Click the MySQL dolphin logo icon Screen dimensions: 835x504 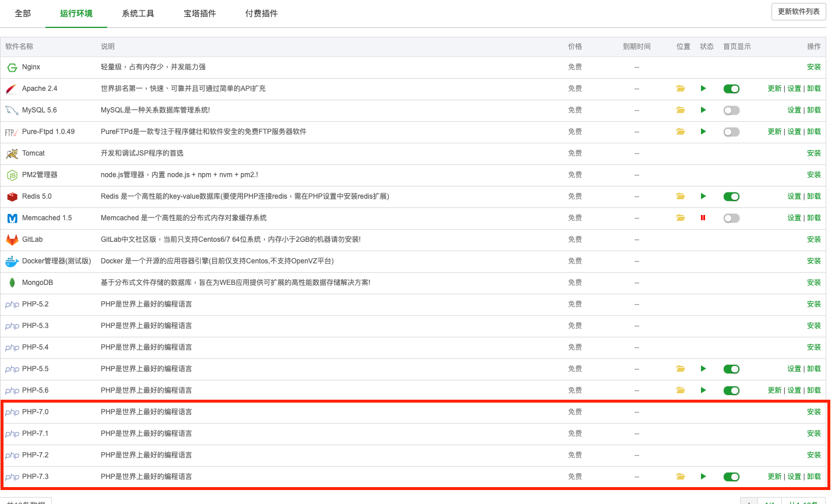pyautogui.click(x=12, y=111)
